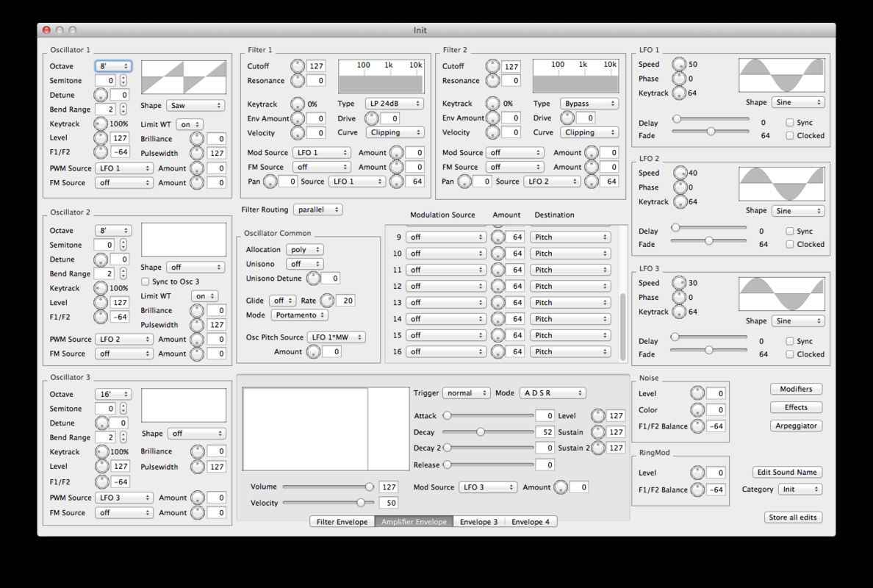Switch to the Envelope 3 tab
The width and height of the screenshot is (873, 588).
pos(478,522)
